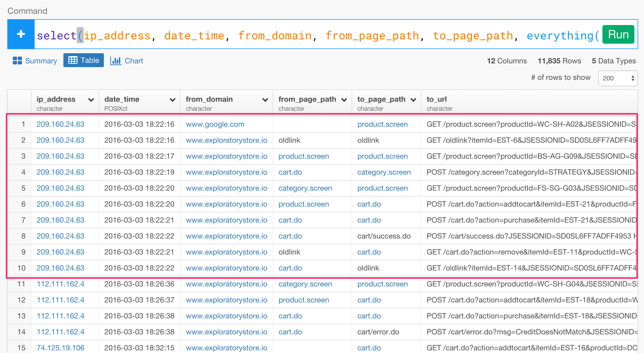
Task: Open the date_time column menu chevron
Action: click(x=173, y=100)
